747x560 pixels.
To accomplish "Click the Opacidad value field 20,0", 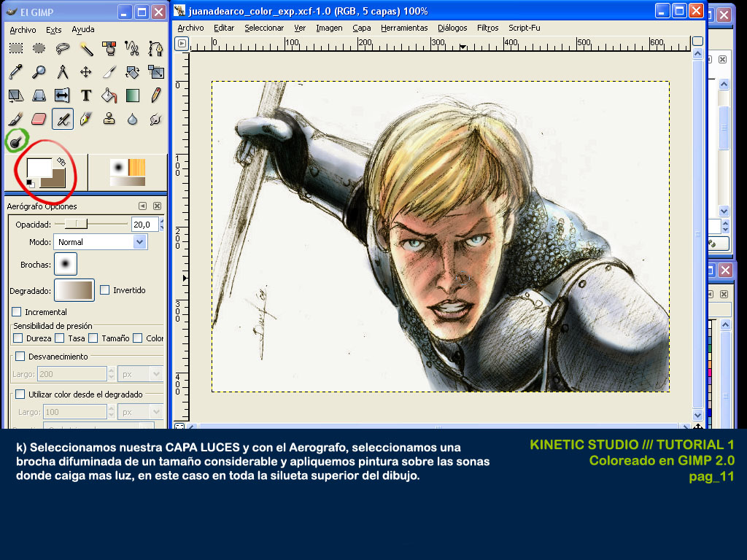I will click(145, 225).
